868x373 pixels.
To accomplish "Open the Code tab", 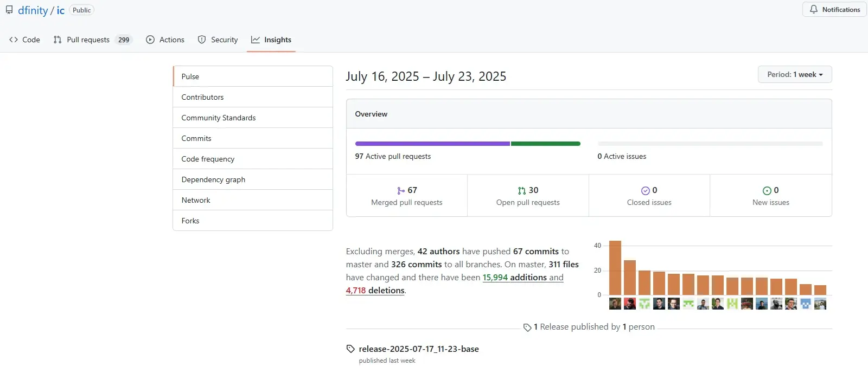I will (x=24, y=40).
